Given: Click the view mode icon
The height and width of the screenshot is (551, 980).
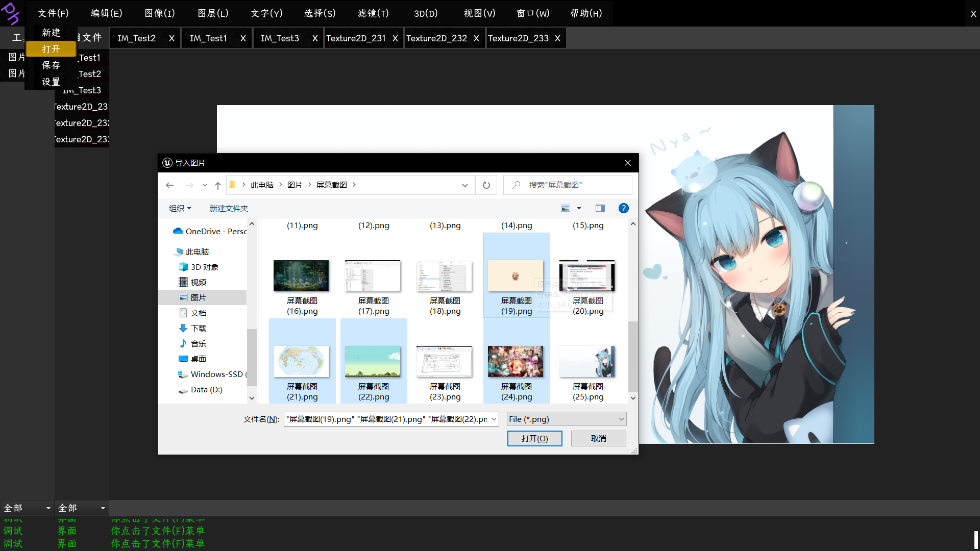Looking at the screenshot, I should pos(566,208).
